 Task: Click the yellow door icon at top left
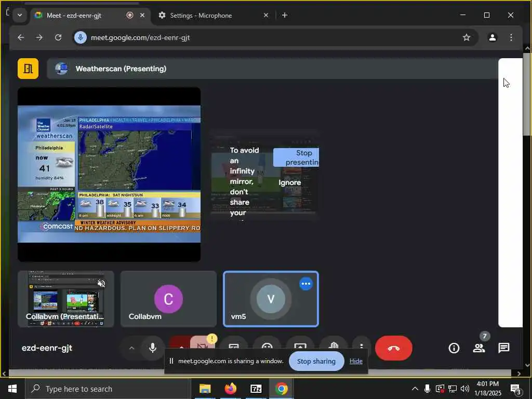tap(28, 69)
